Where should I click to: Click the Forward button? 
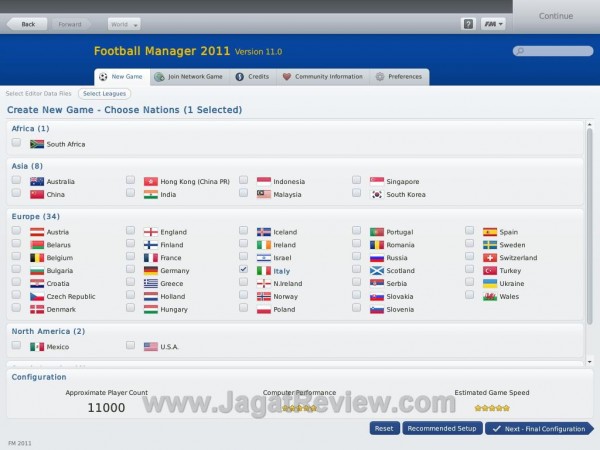click(70, 24)
